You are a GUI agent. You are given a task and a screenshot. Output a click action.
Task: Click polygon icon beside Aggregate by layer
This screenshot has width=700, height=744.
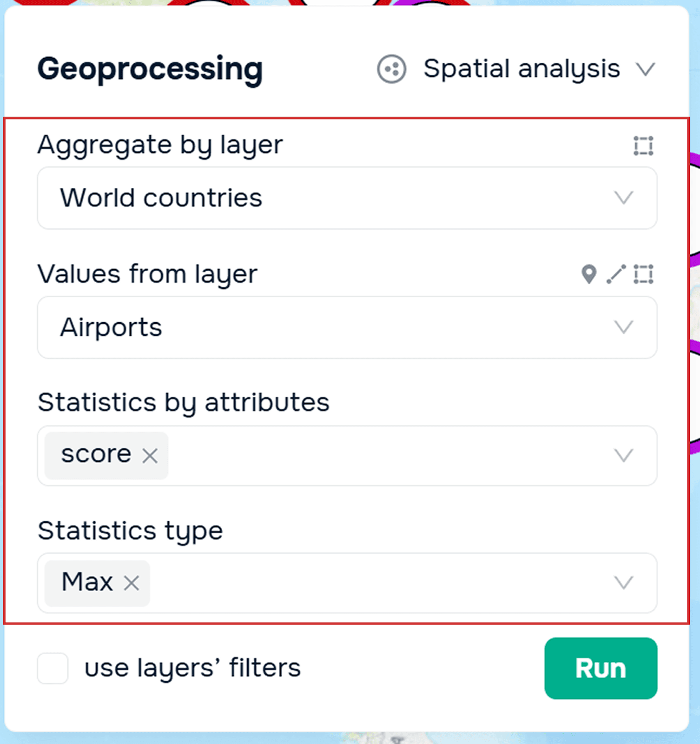tap(643, 146)
